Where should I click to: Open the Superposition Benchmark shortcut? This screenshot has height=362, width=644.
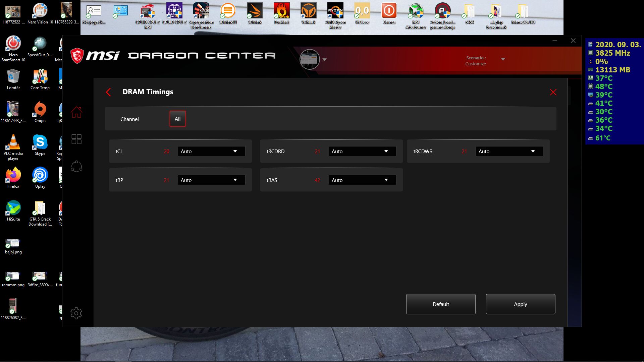(201, 16)
